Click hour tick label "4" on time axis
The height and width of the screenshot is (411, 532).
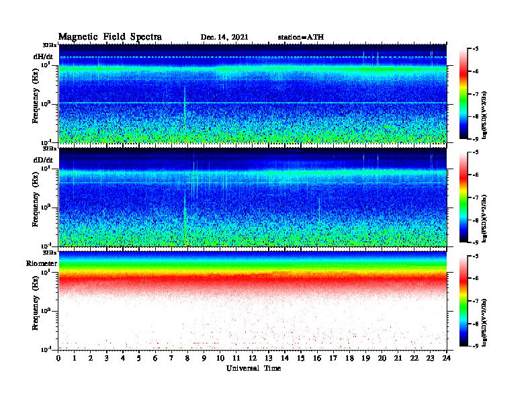point(123,359)
